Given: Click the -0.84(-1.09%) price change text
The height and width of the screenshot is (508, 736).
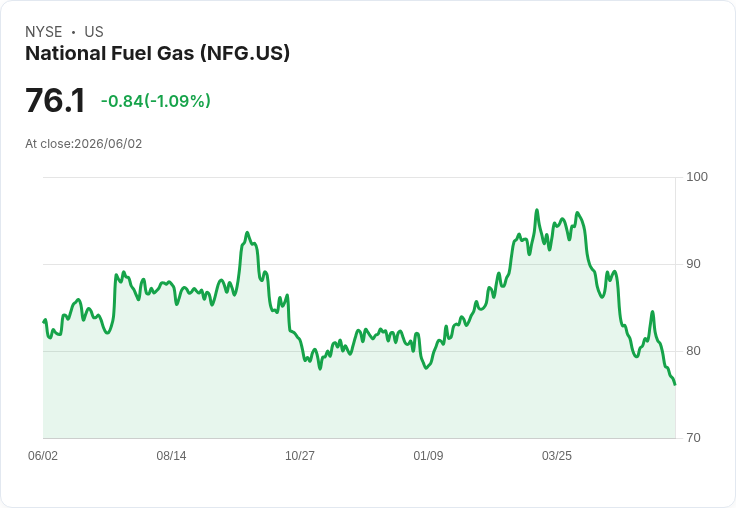Looking at the screenshot, I should tap(155, 101).
